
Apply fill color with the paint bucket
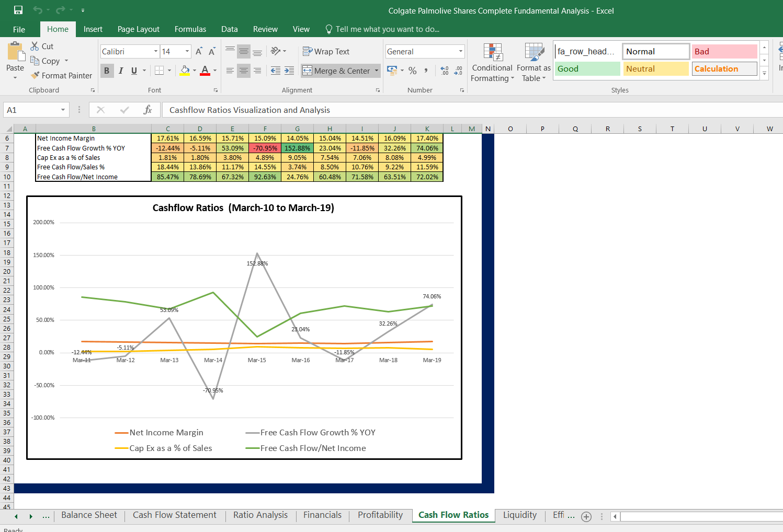click(185, 71)
